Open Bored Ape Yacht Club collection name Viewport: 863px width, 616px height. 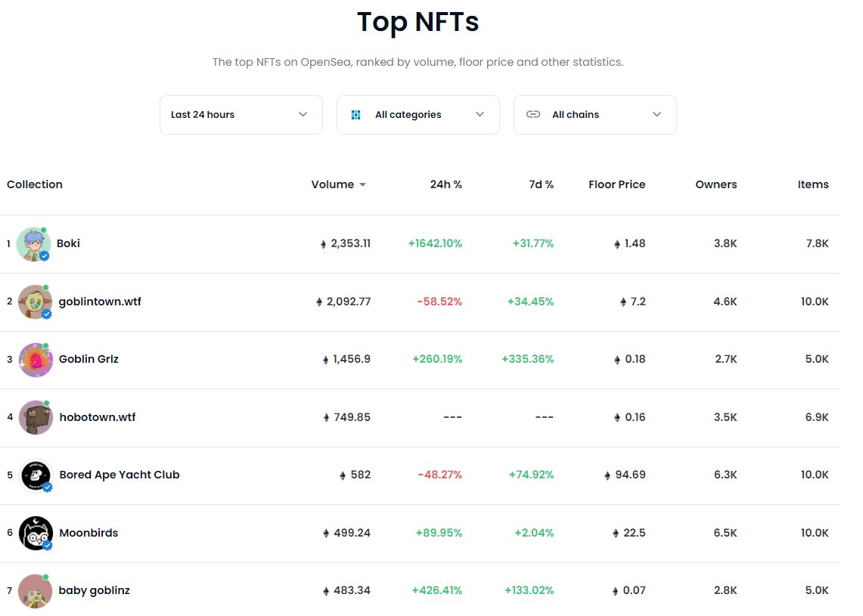tap(120, 475)
